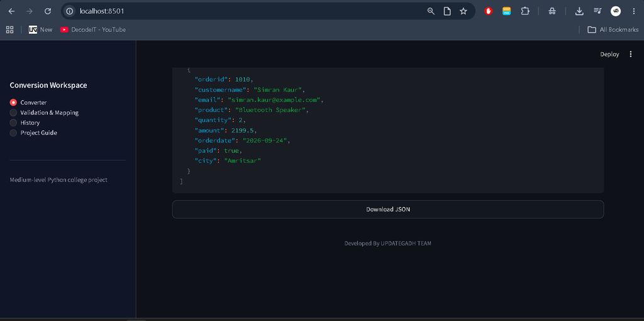Click the Medium-level Python college project caption
The width and height of the screenshot is (644, 321).
coord(58,180)
